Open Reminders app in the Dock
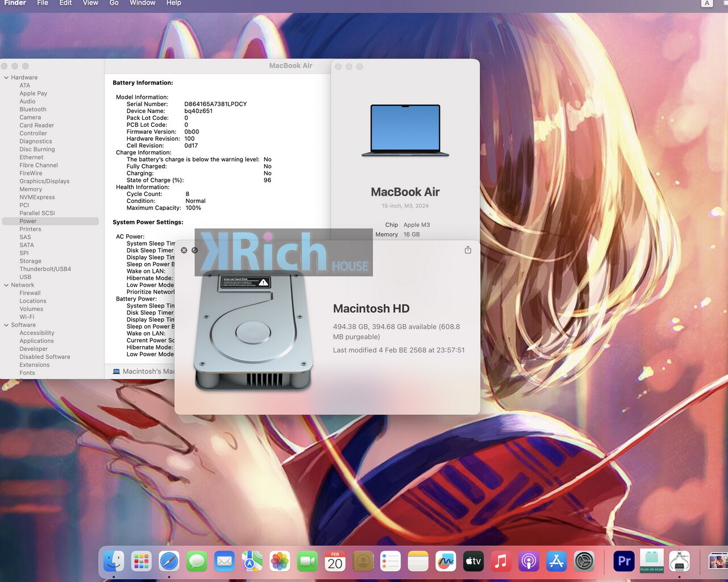The width and height of the screenshot is (728, 582). pyautogui.click(x=390, y=562)
